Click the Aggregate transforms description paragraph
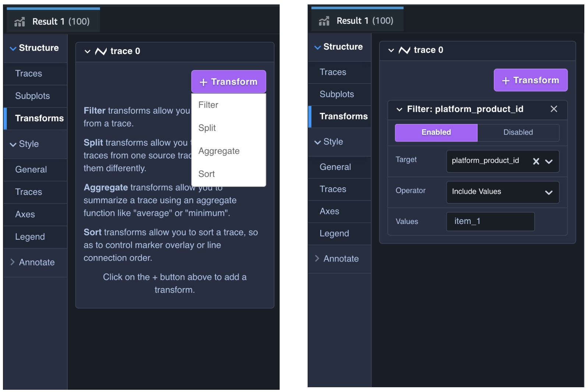Image resolution: width=588 pixels, height=392 pixels. 160,200
